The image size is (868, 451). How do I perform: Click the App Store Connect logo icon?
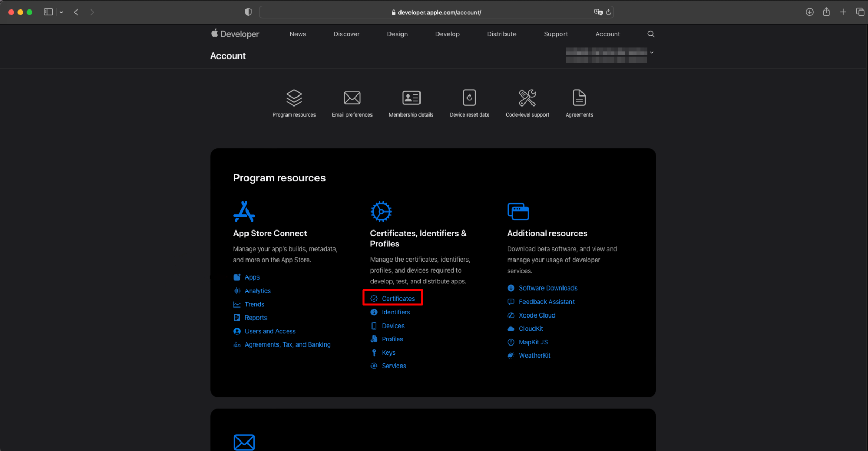coord(244,212)
